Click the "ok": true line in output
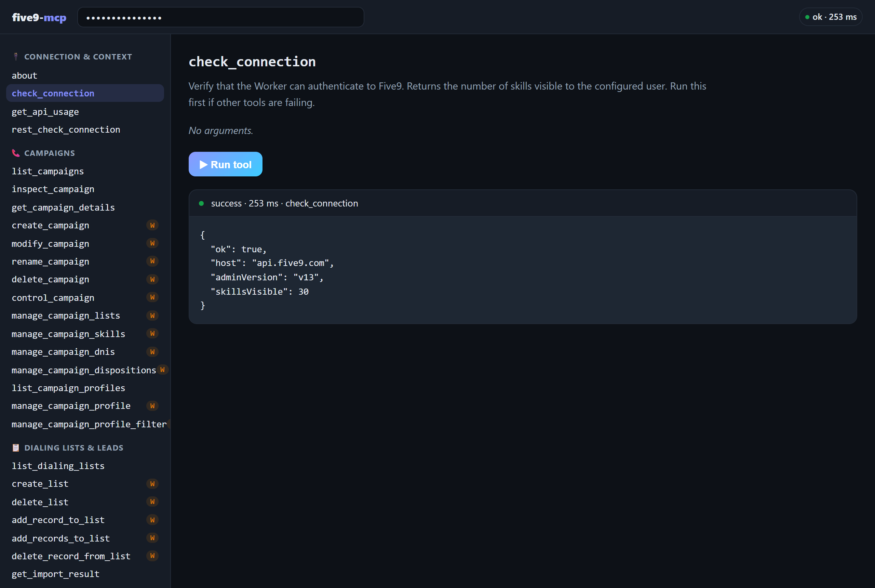This screenshot has width=875, height=588. 239,249
